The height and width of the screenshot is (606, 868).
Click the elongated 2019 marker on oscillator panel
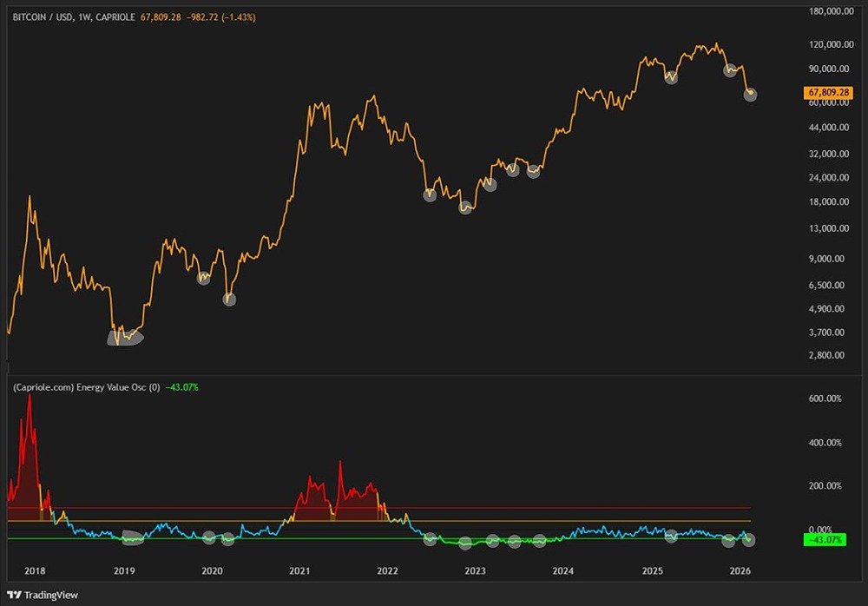tap(132, 537)
